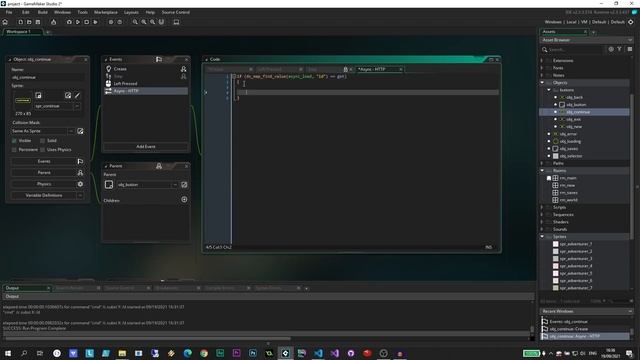The image size is (640, 360).
Task: Open the Asset Browser title dropdown arrow
Action: click(x=630, y=40)
